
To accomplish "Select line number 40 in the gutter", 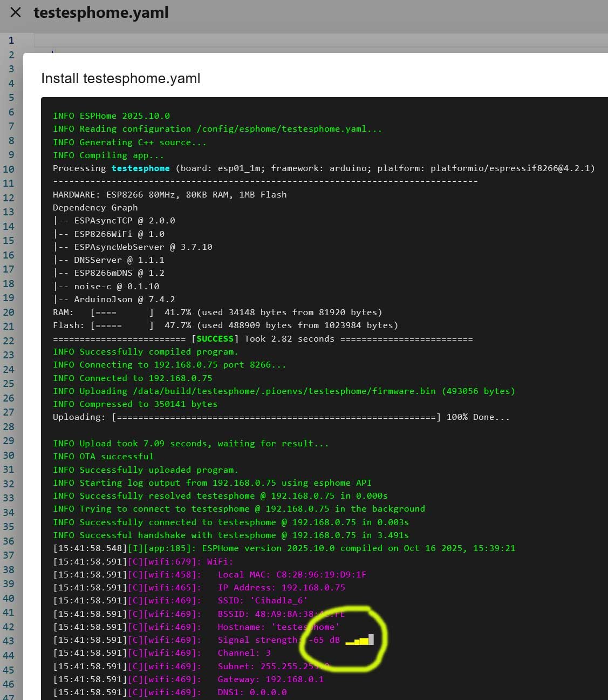I will point(9,598).
